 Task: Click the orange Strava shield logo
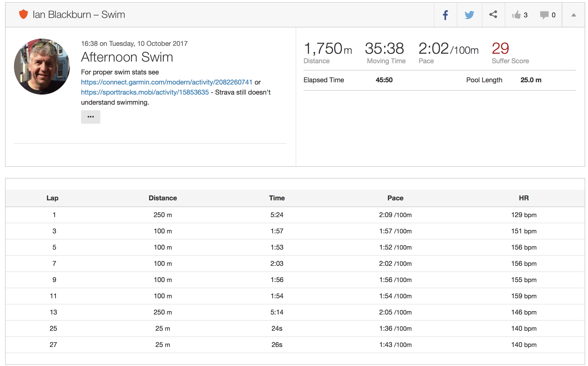click(x=23, y=14)
